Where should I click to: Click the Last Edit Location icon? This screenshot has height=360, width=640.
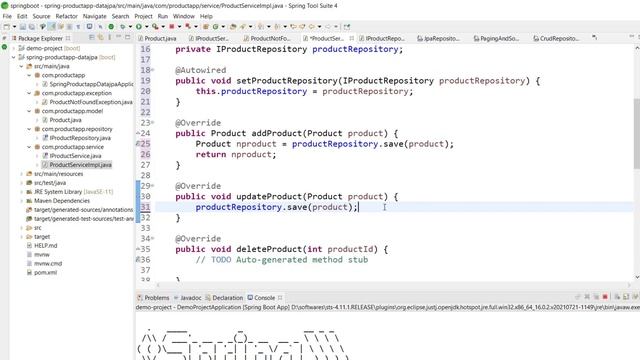(293, 27)
